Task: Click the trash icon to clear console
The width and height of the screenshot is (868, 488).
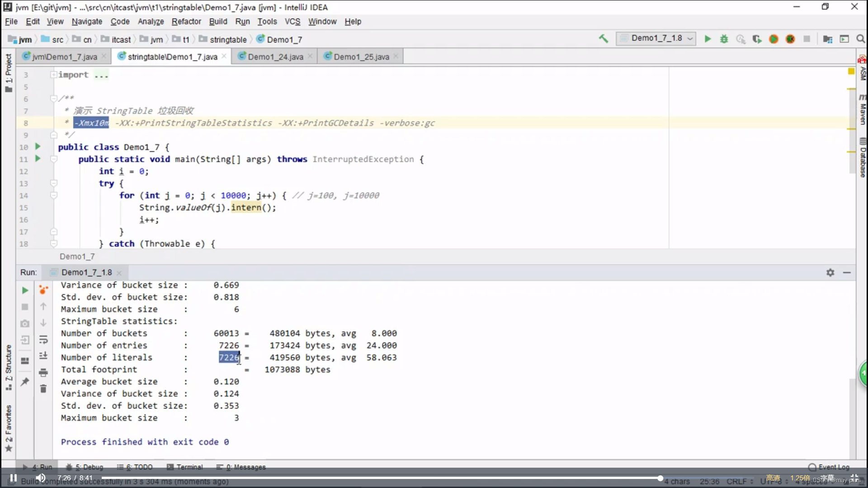Action: pyautogui.click(x=43, y=389)
